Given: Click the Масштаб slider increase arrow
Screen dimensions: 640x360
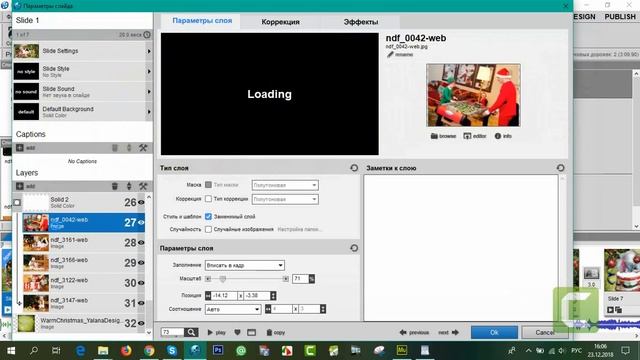Looking at the screenshot, I should point(285,279).
